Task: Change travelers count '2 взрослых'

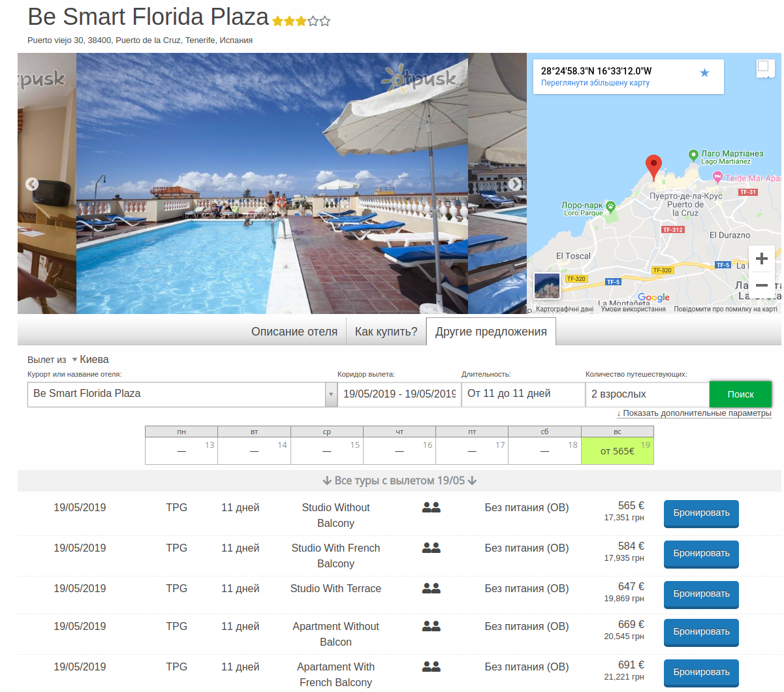Action: point(647,394)
